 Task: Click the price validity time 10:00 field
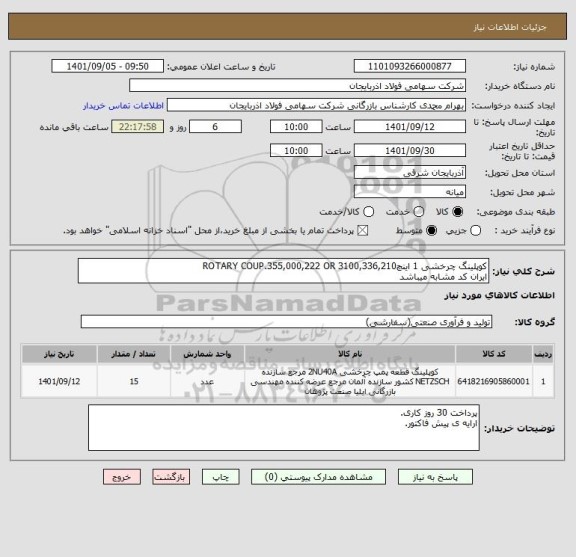pos(296,151)
